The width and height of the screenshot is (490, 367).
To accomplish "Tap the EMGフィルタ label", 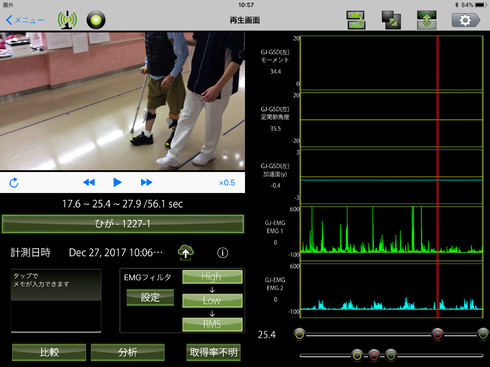I will [148, 277].
